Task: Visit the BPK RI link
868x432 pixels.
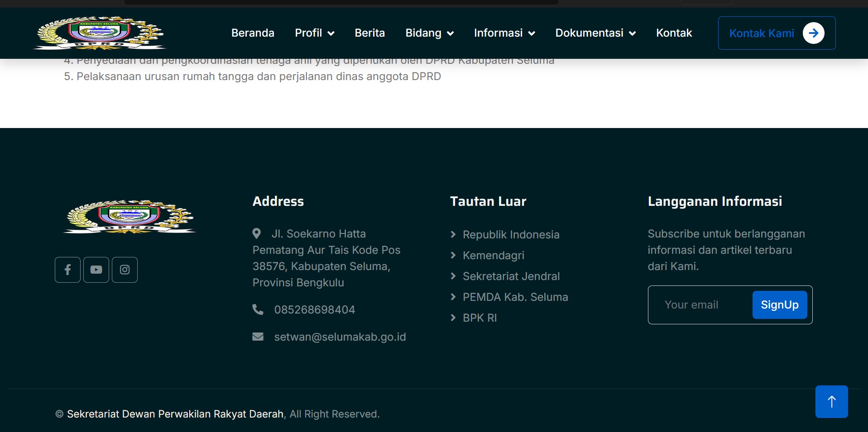Action: click(x=480, y=318)
